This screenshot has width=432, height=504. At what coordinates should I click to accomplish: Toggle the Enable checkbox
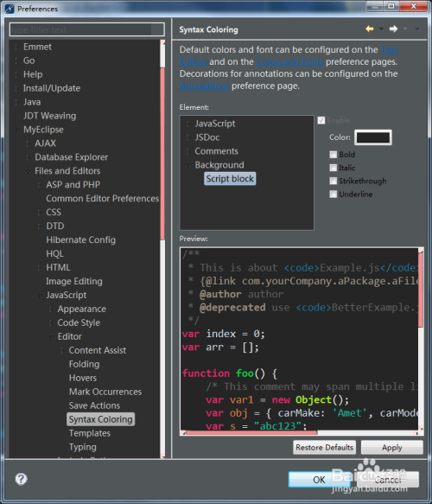coord(321,120)
